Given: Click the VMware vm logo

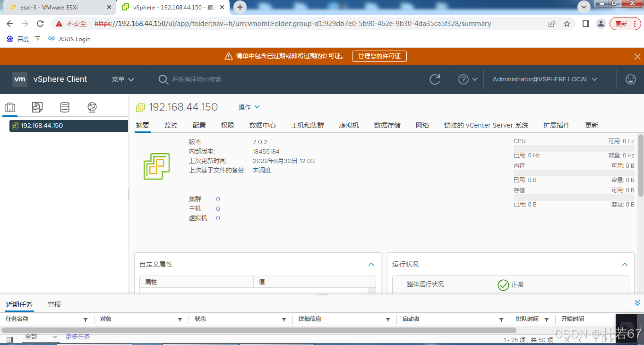Looking at the screenshot, I should point(20,79).
